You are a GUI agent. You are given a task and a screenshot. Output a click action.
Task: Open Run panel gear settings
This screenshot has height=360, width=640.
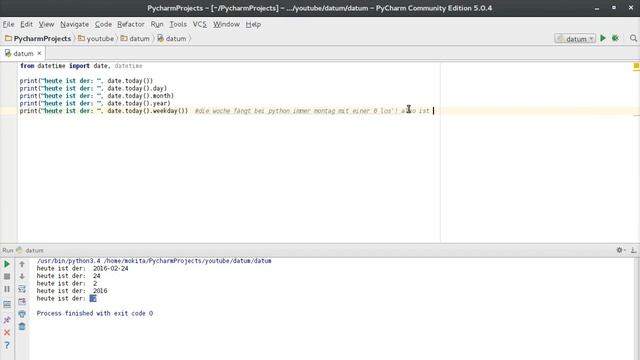click(620, 250)
